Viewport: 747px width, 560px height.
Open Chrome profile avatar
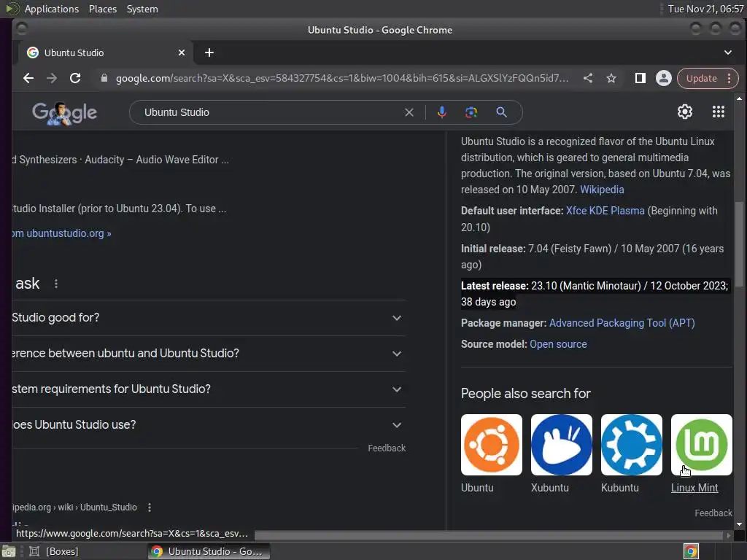click(663, 78)
